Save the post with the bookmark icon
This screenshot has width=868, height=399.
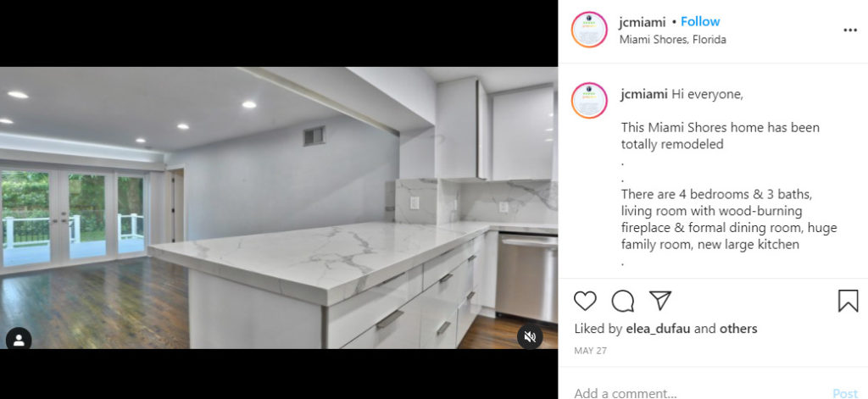[x=848, y=301]
